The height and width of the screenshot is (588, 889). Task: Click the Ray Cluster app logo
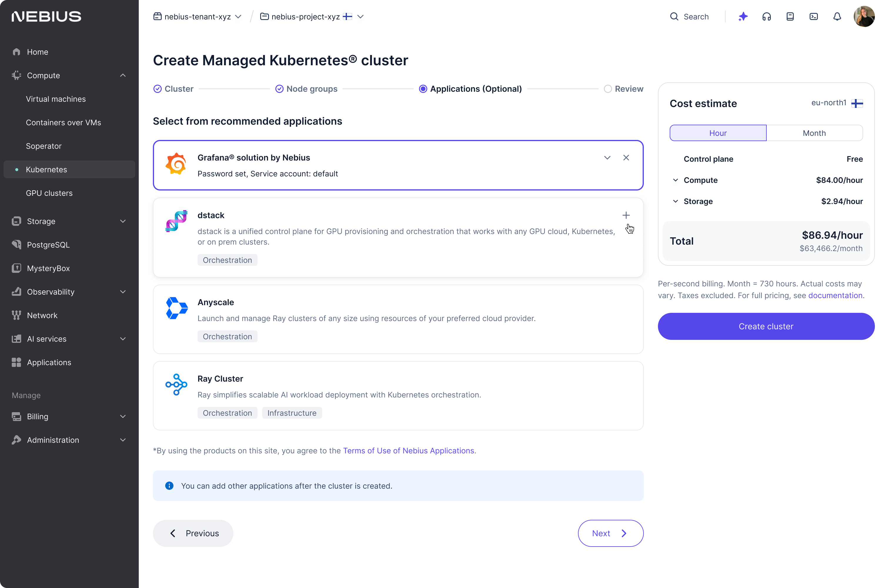[x=176, y=384]
